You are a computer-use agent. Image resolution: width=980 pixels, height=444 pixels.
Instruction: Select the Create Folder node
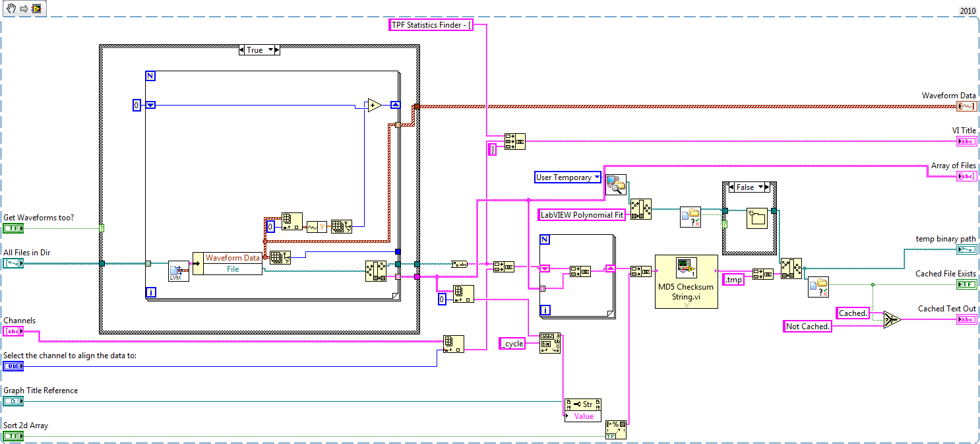point(757,218)
